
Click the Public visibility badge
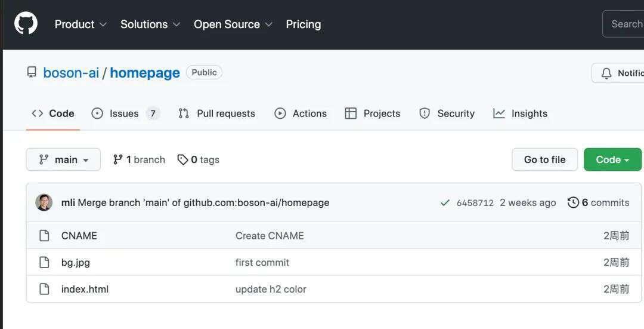coord(204,72)
